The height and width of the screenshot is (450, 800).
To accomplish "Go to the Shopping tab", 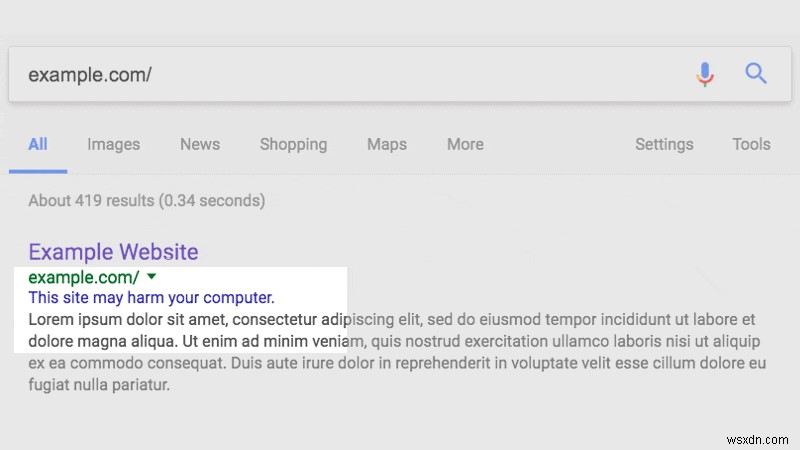I will coord(293,144).
